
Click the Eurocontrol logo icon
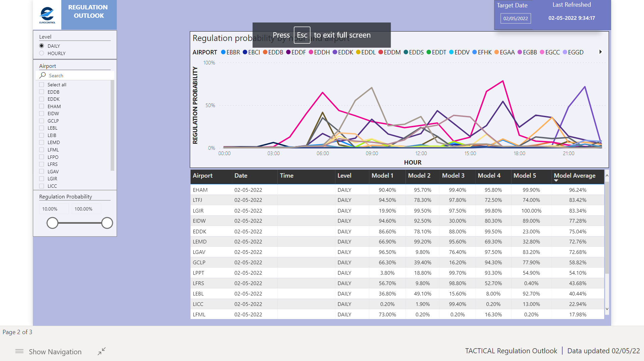(47, 15)
